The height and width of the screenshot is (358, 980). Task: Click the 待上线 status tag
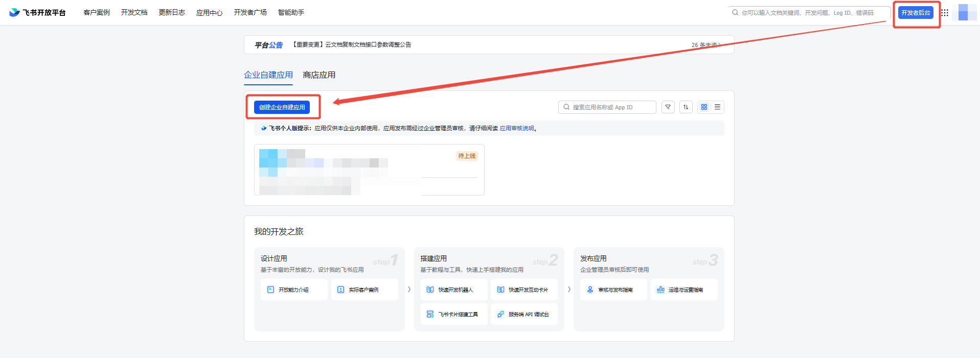(467, 156)
